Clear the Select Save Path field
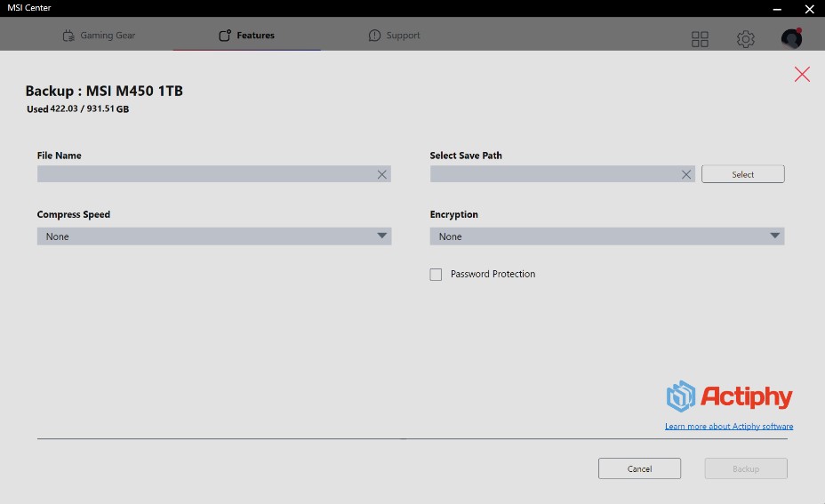Viewport: 825px width, 504px height. point(686,175)
